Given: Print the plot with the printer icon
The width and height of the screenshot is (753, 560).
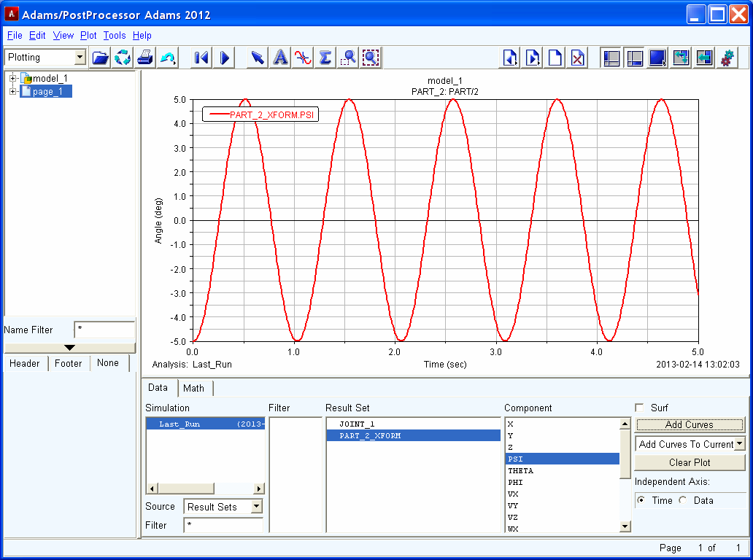Looking at the screenshot, I should 145,58.
